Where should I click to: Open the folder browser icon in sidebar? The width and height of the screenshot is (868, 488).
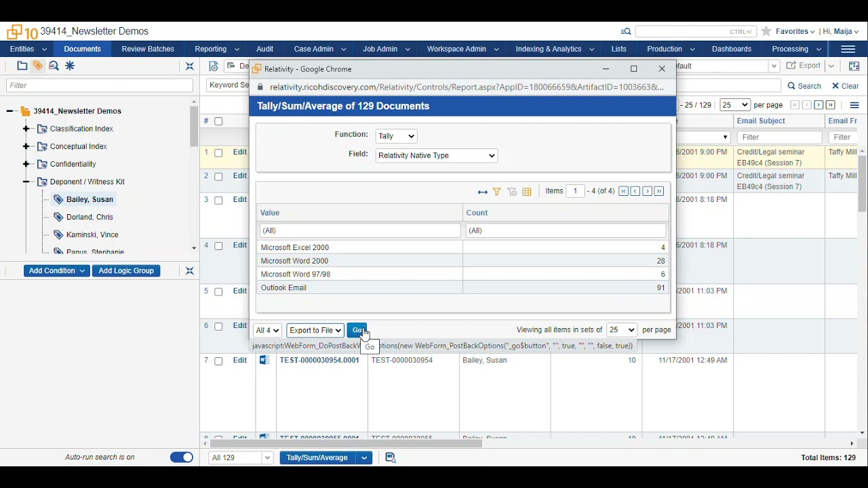[x=22, y=66]
